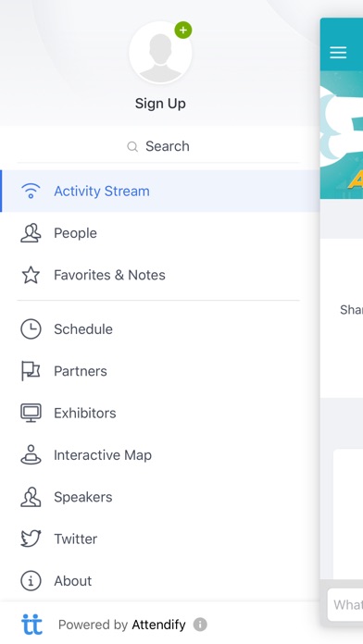Click the Favorites & Notes star icon

coord(31,275)
